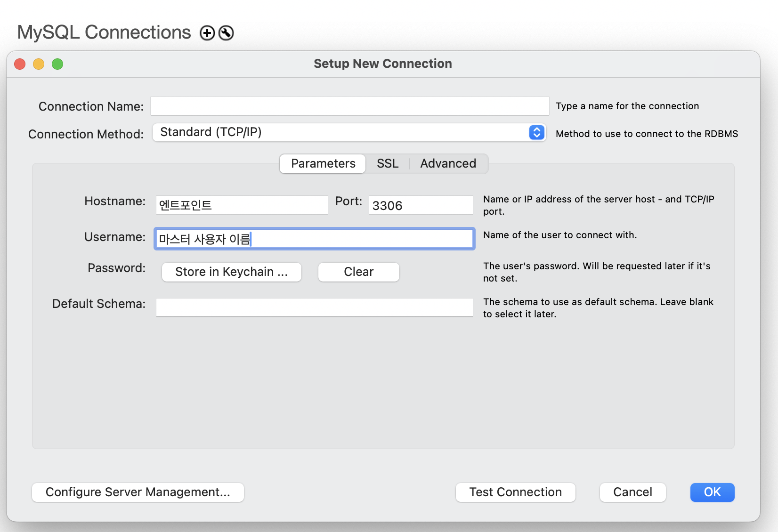Store the password in Keychain
The image size is (778, 532).
pyautogui.click(x=232, y=272)
